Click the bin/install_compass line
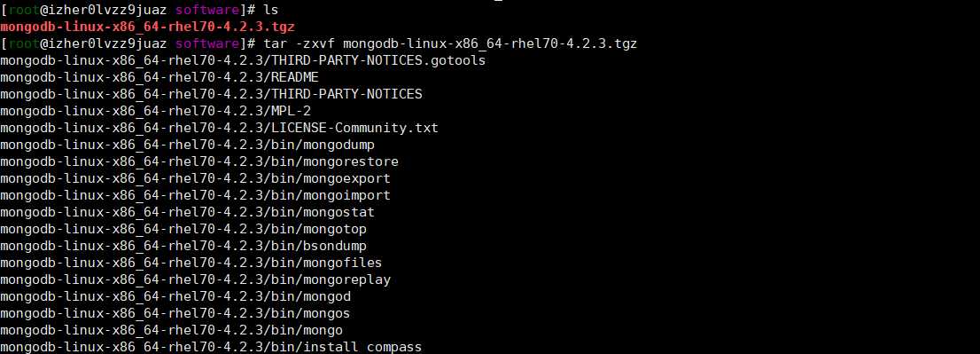 (x=211, y=347)
